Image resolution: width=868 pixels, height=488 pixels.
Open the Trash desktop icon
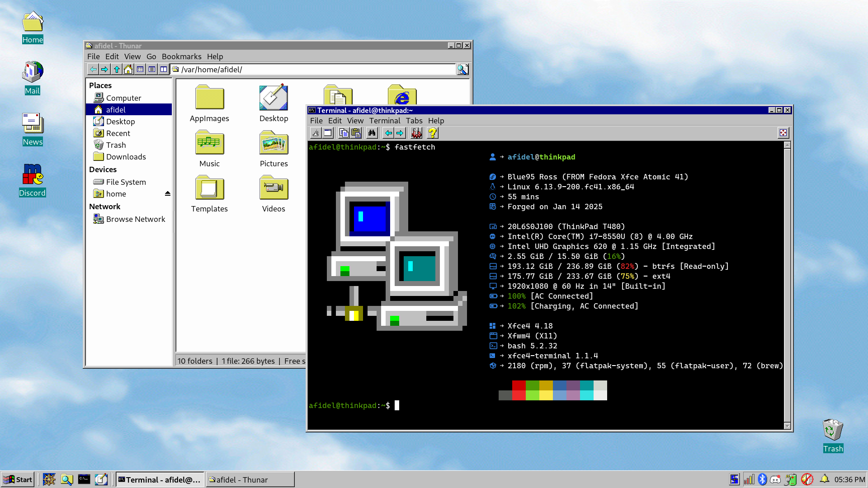click(x=833, y=436)
